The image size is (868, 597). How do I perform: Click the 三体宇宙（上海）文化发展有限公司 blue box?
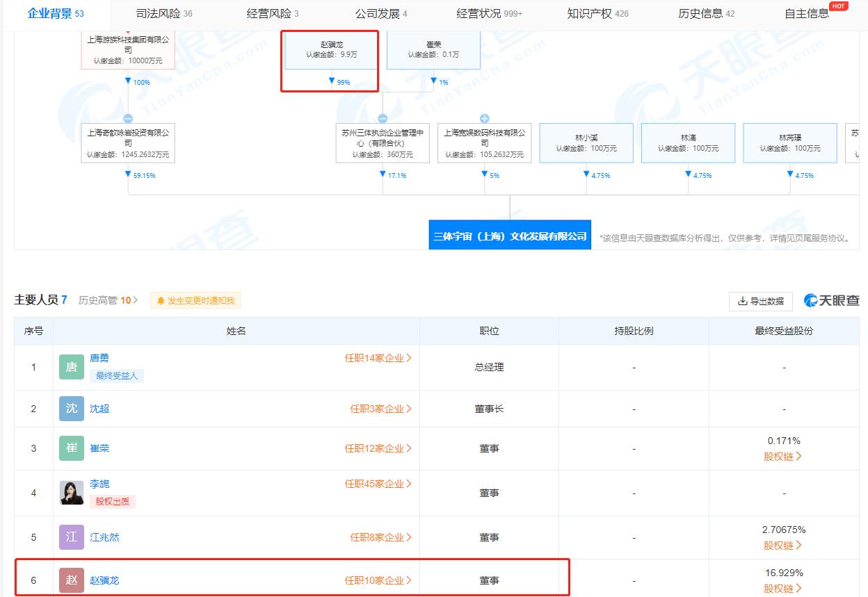click(510, 235)
